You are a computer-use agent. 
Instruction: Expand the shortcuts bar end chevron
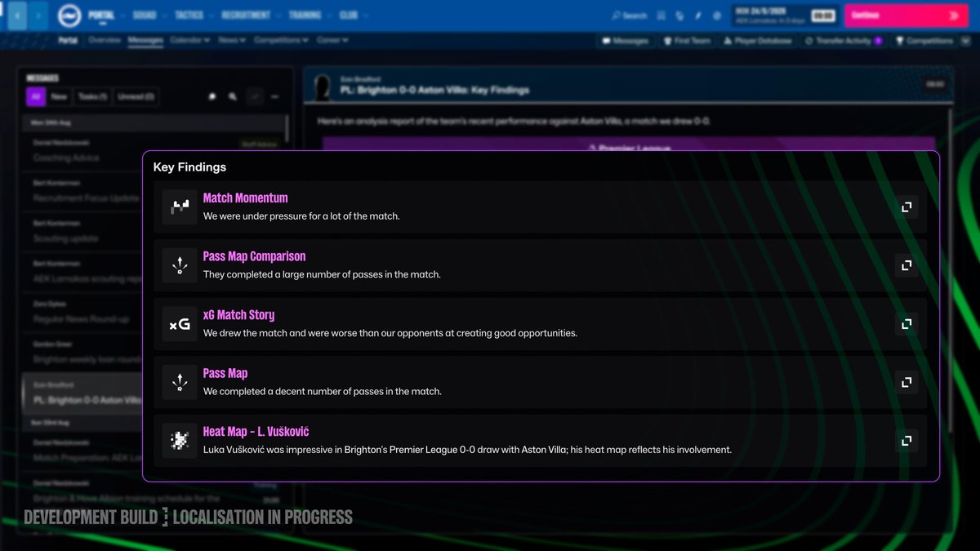[x=967, y=40]
